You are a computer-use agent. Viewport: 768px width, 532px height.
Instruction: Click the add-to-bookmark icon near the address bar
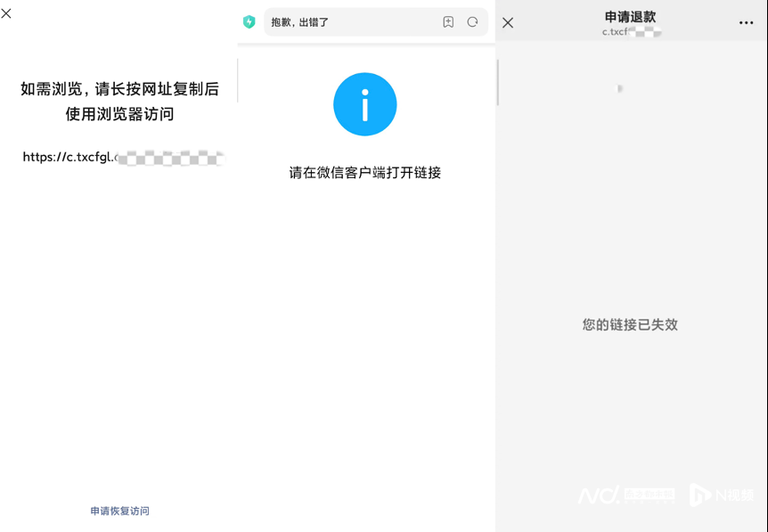coord(448,23)
